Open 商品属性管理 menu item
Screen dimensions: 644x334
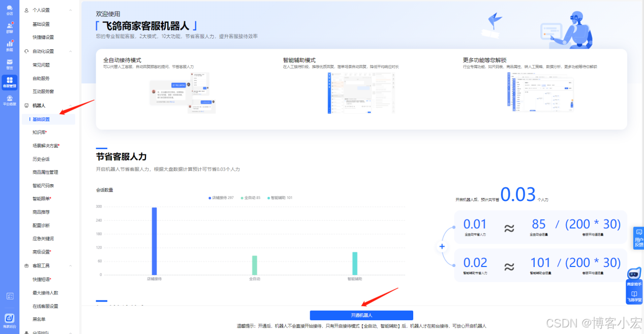click(x=45, y=172)
